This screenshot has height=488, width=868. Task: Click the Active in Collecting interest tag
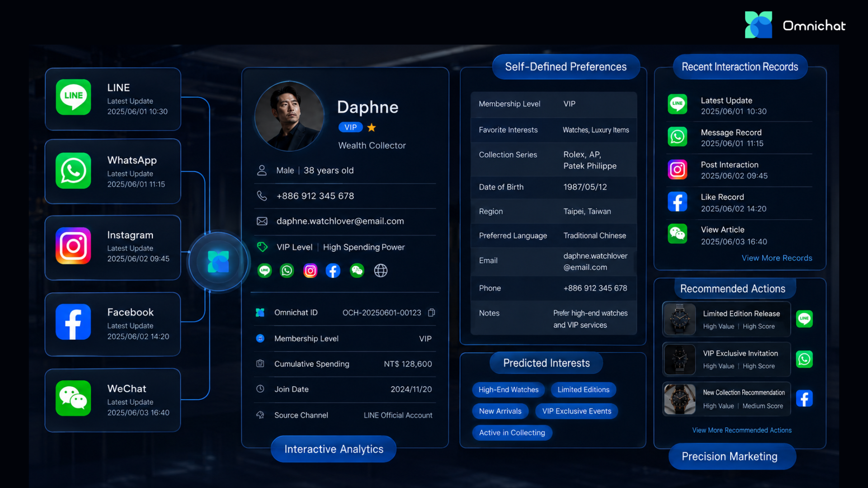click(512, 433)
